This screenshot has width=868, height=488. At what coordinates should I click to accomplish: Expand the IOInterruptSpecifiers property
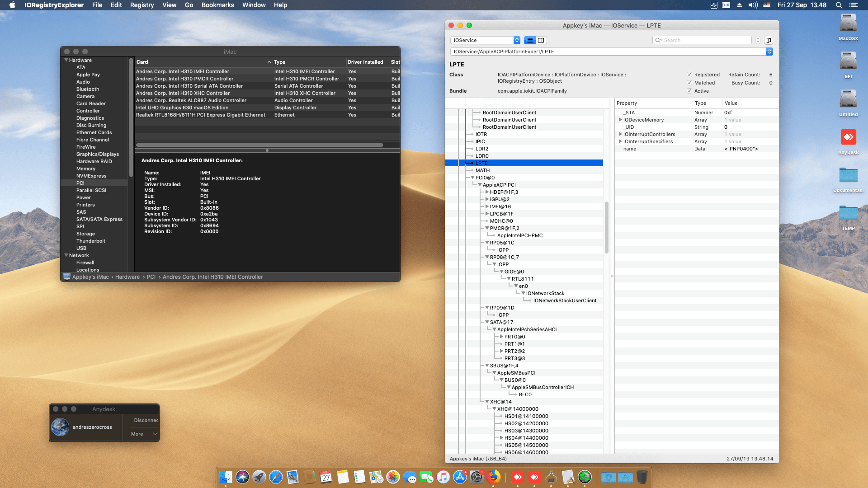click(620, 141)
